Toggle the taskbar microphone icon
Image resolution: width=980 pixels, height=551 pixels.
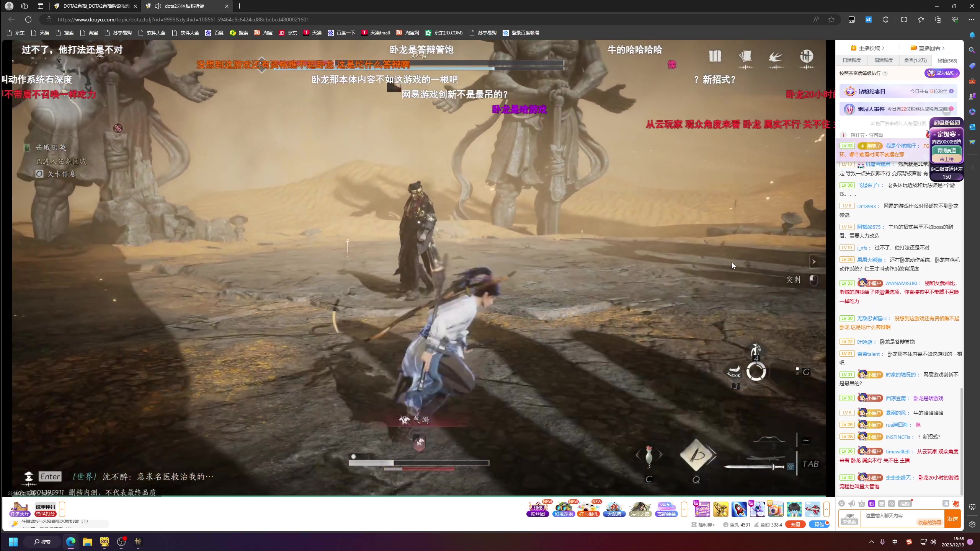click(882, 542)
